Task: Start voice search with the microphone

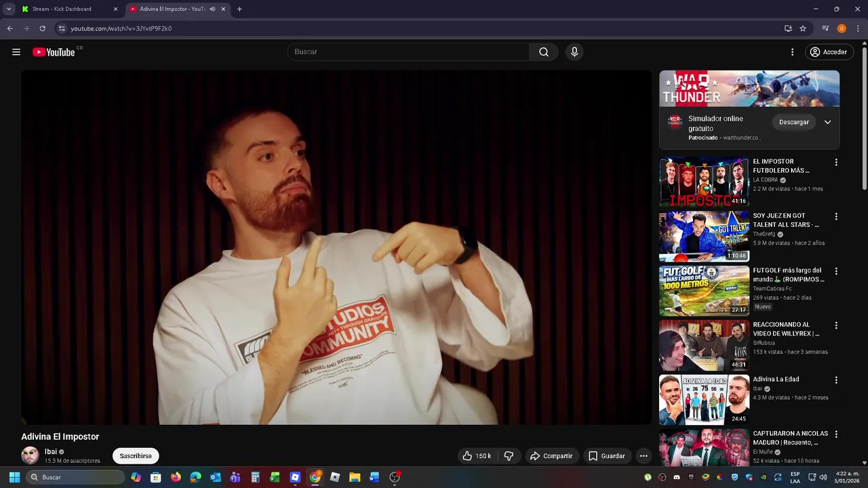Action: 574,52
